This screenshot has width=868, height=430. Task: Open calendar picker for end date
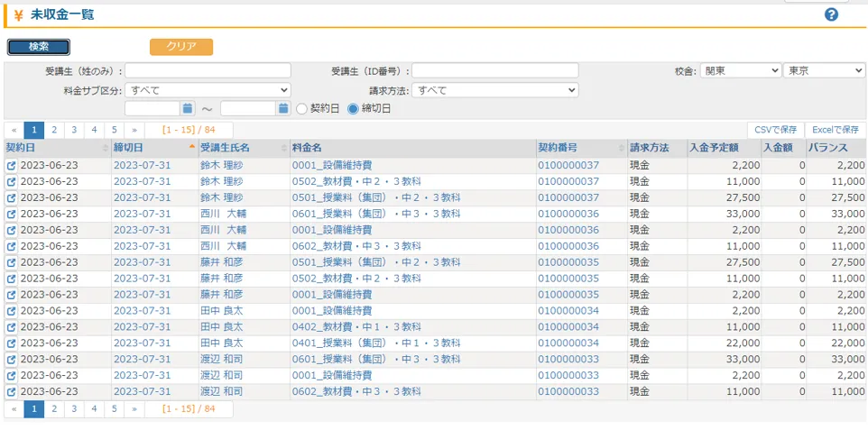(x=283, y=108)
